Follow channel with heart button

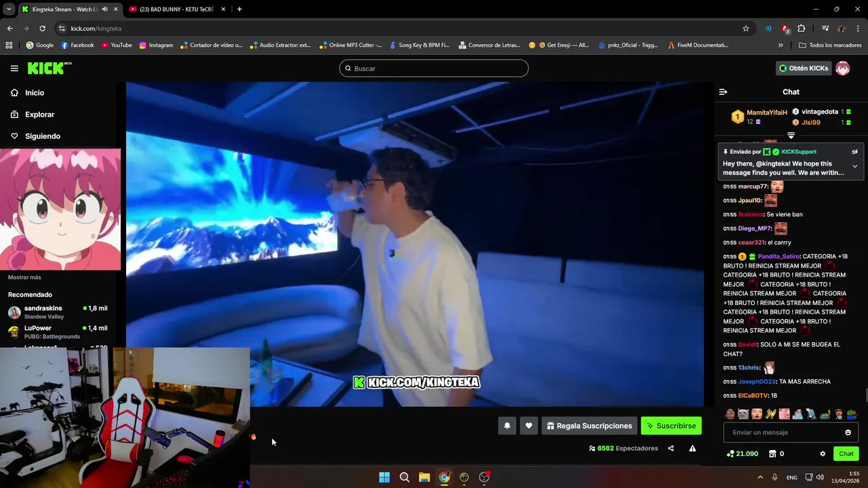click(x=529, y=426)
